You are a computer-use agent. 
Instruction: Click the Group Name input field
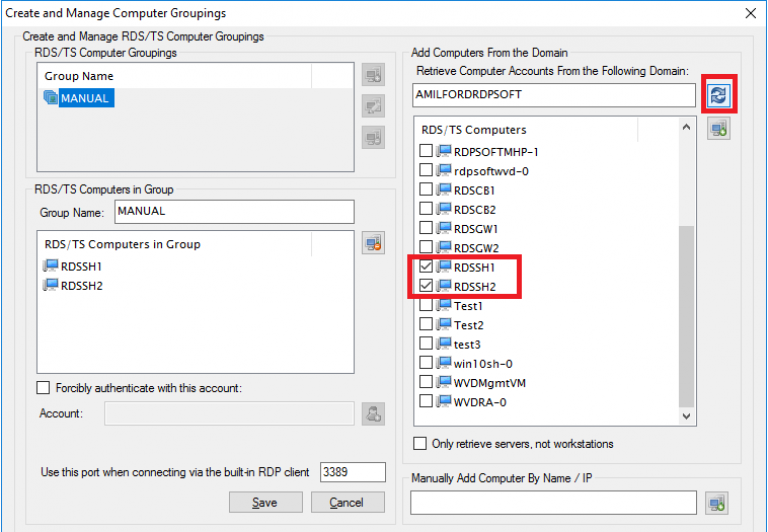click(x=234, y=212)
